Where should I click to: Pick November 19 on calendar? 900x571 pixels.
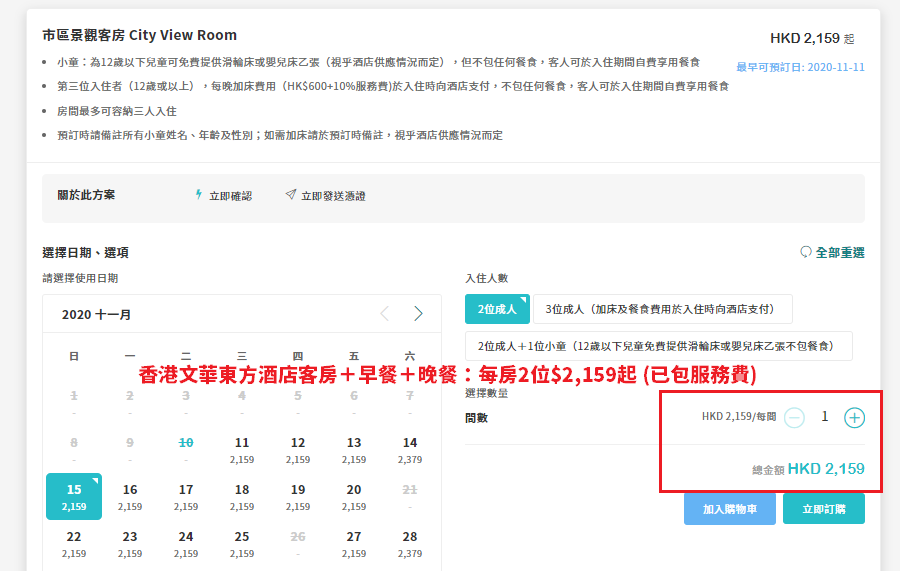298,497
